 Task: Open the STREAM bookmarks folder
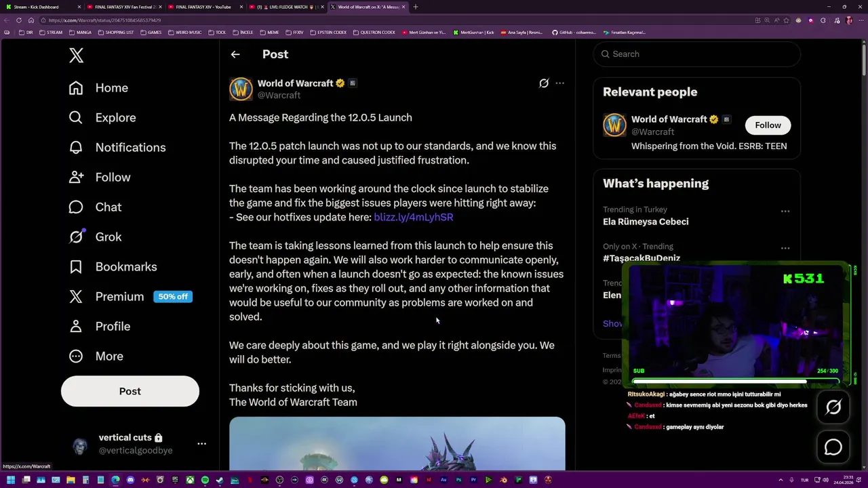[x=51, y=33]
